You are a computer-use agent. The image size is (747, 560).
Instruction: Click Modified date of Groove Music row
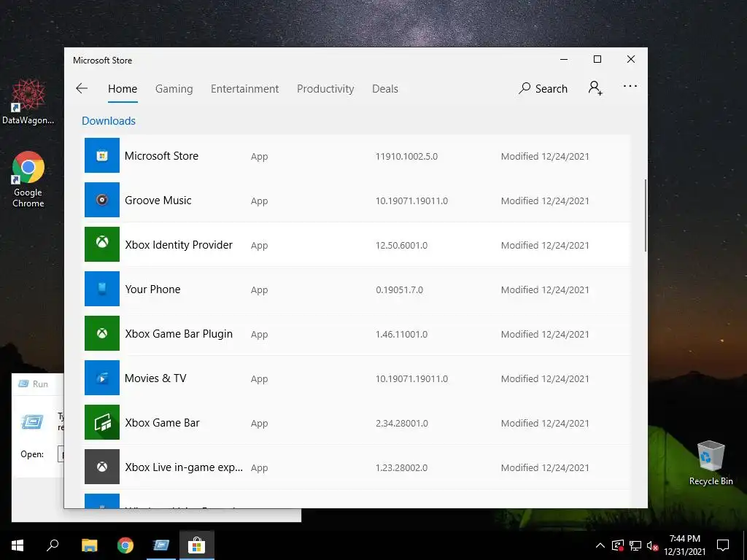[x=545, y=201]
